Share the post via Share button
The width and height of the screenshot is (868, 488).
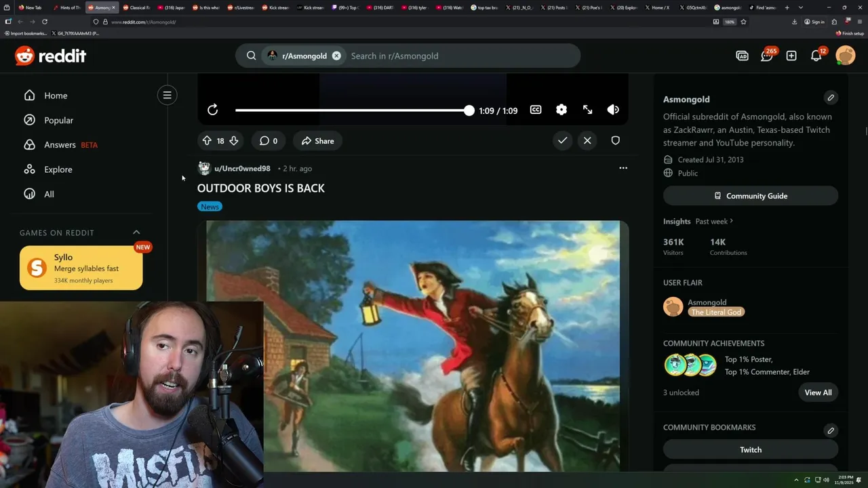tap(317, 141)
